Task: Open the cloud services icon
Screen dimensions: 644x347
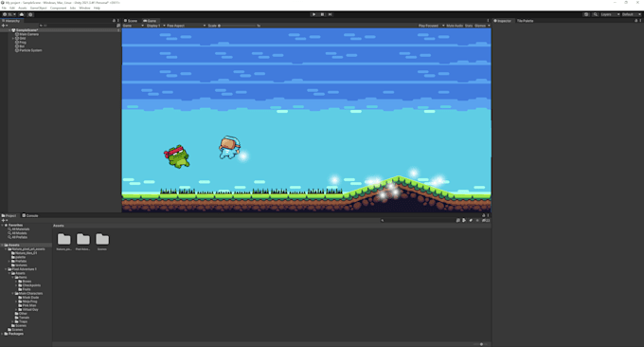Action: click(22, 14)
